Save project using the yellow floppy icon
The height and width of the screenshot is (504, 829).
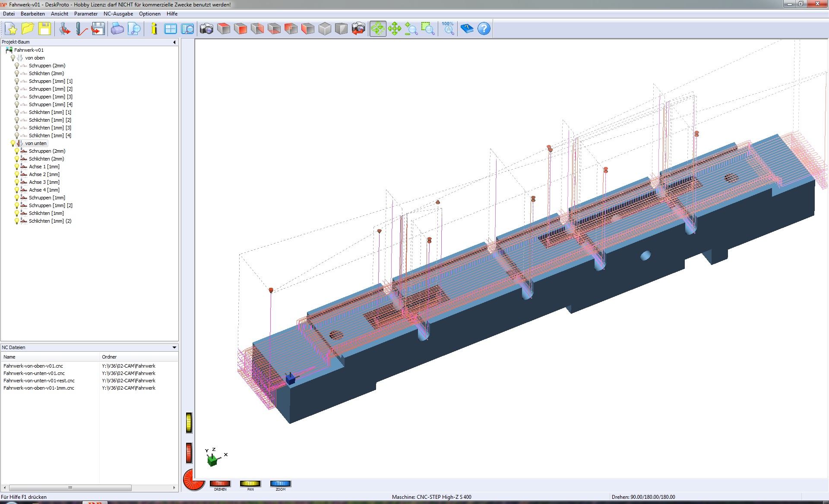pyautogui.click(x=44, y=29)
